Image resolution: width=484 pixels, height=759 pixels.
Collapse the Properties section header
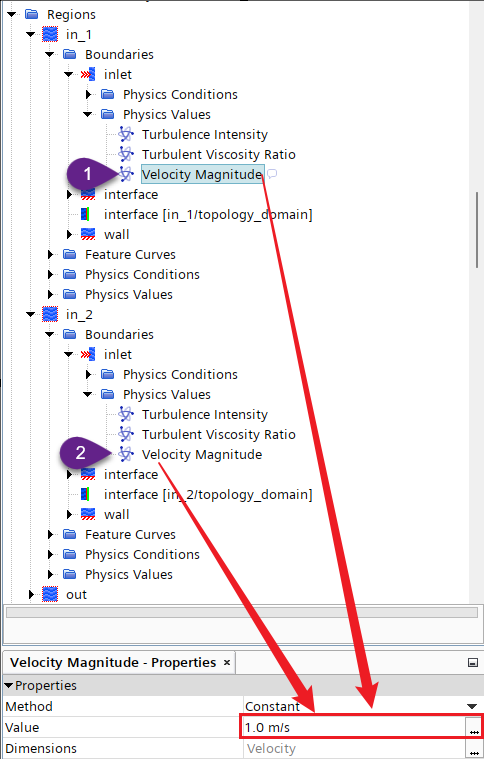tap(9, 685)
